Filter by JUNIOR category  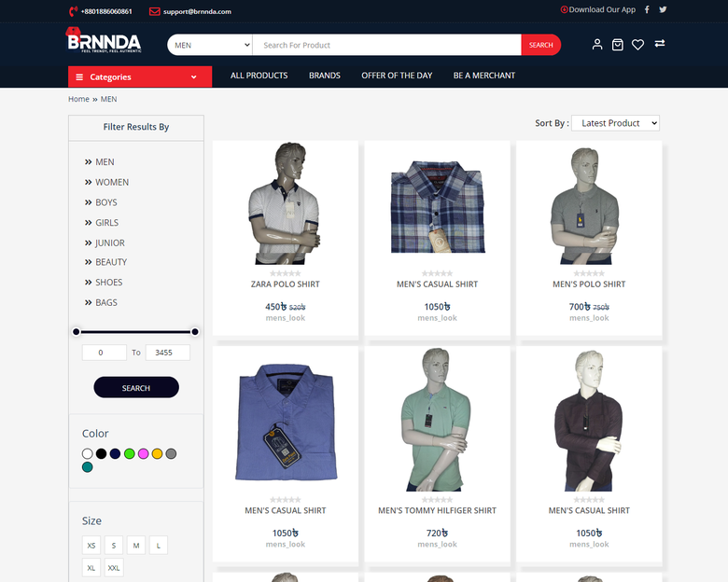pyautogui.click(x=109, y=243)
